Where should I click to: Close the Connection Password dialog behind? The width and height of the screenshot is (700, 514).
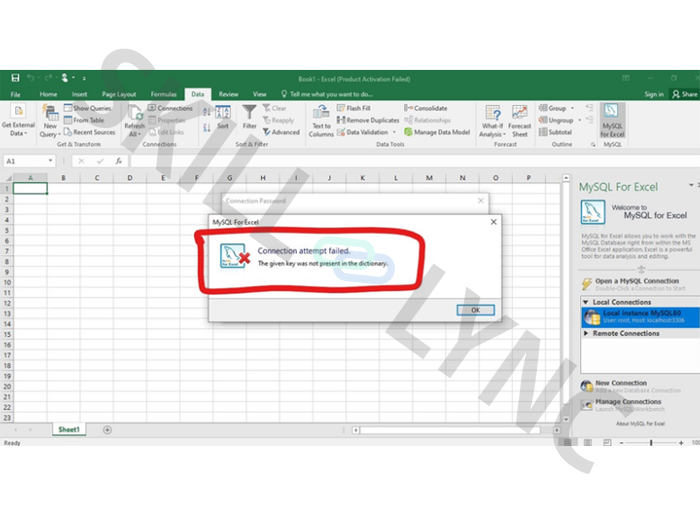[480, 201]
